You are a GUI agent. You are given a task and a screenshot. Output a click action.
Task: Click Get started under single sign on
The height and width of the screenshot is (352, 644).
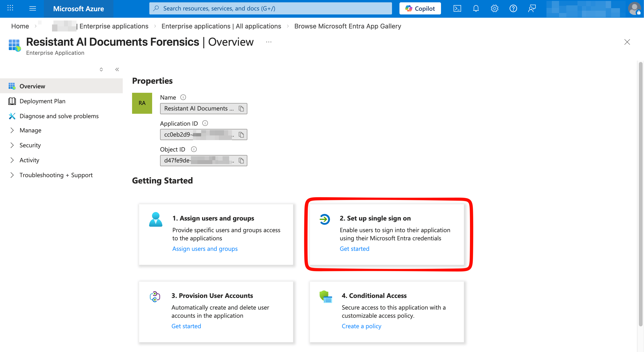coord(354,249)
